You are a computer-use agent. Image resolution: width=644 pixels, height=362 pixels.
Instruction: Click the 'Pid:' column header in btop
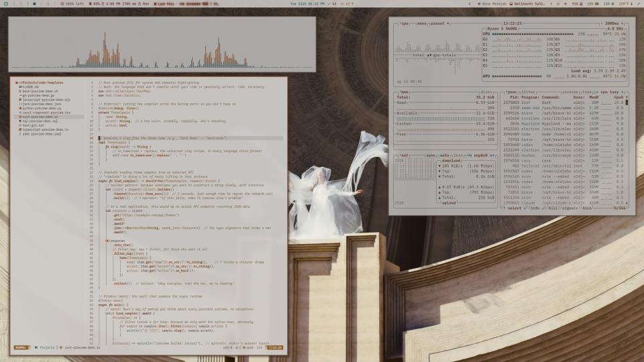coord(515,97)
